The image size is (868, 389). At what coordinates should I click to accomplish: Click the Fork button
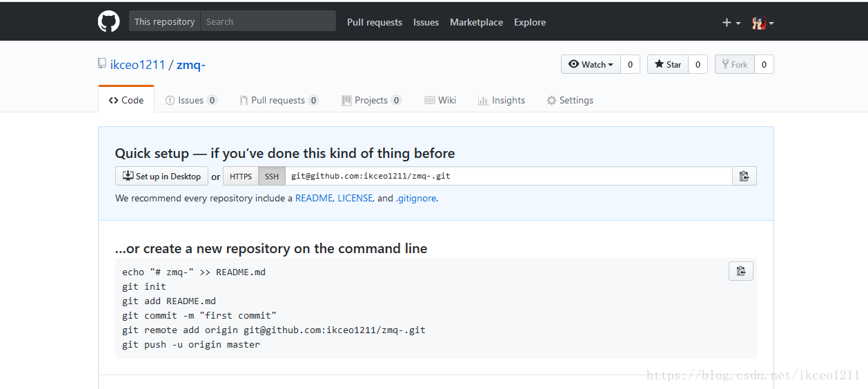(734, 64)
